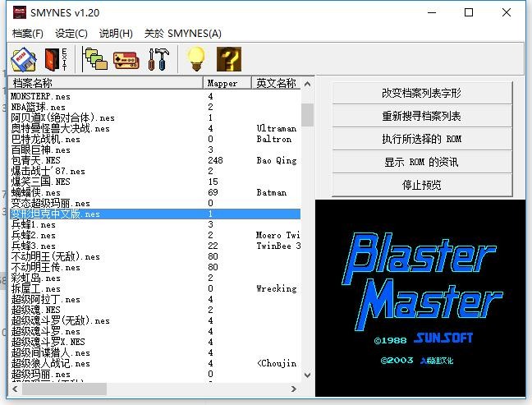The image size is (532, 405).
Task: Click the 改变档案列表字形 button
Action: [422, 93]
